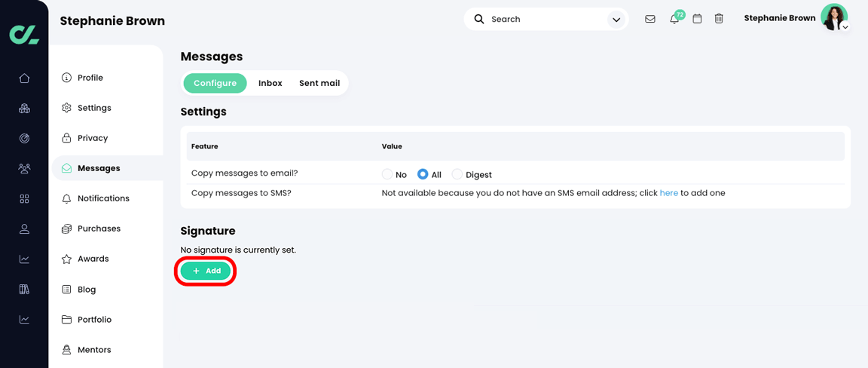Open the single user icon in left rail
Screen dimensions: 868x368
(x=24, y=229)
